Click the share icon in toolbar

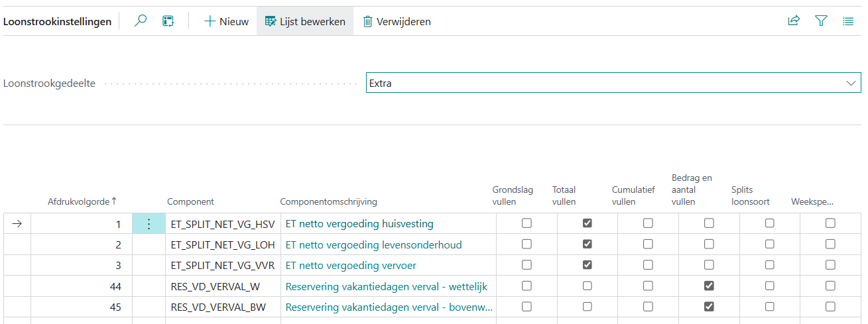tap(794, 21)
